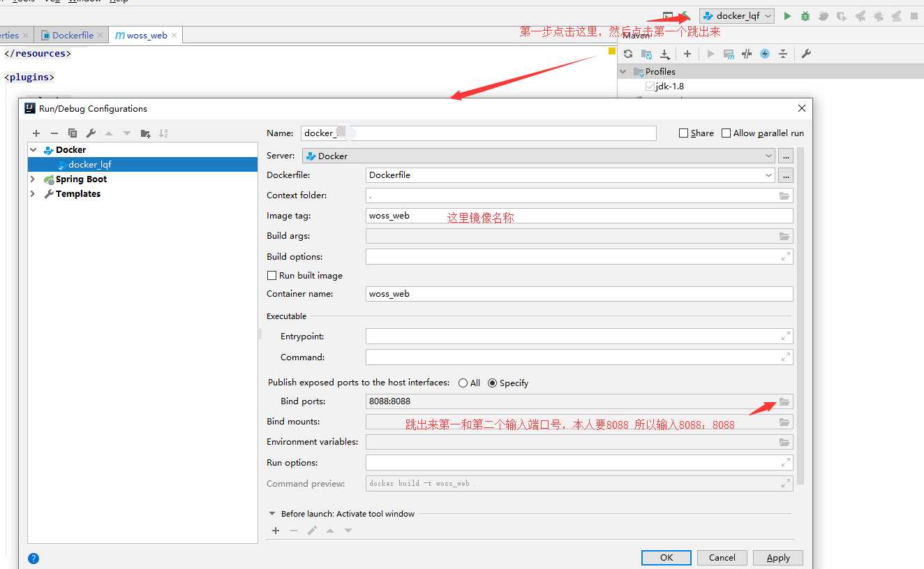Click browse button next to Dockerfile dropdown

(x=786, y=175)
